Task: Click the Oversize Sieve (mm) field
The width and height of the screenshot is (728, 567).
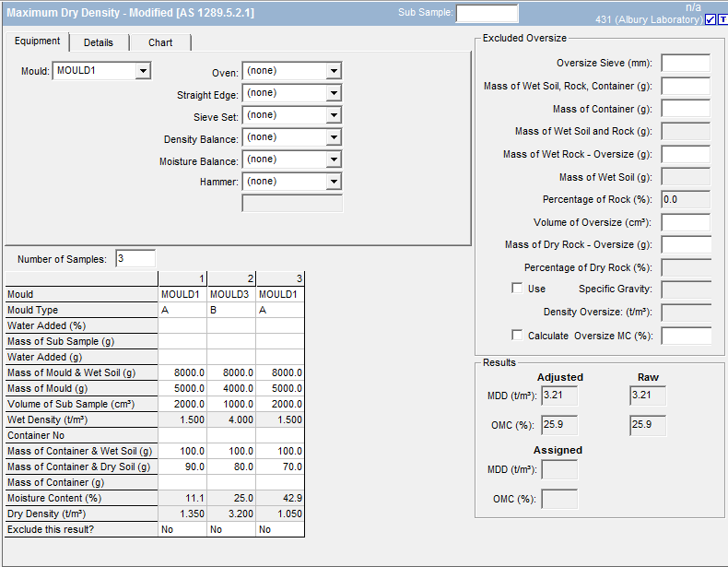Action: point(685,63)
